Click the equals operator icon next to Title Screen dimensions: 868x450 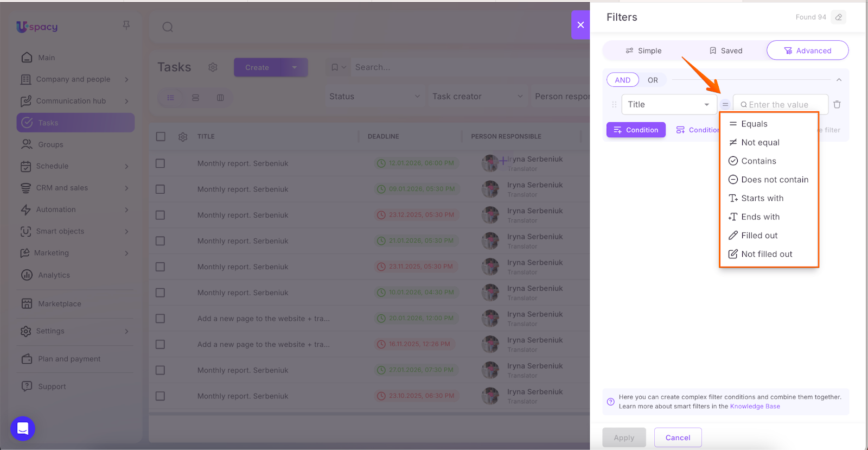pyautogui.click(x=725, y=105)
